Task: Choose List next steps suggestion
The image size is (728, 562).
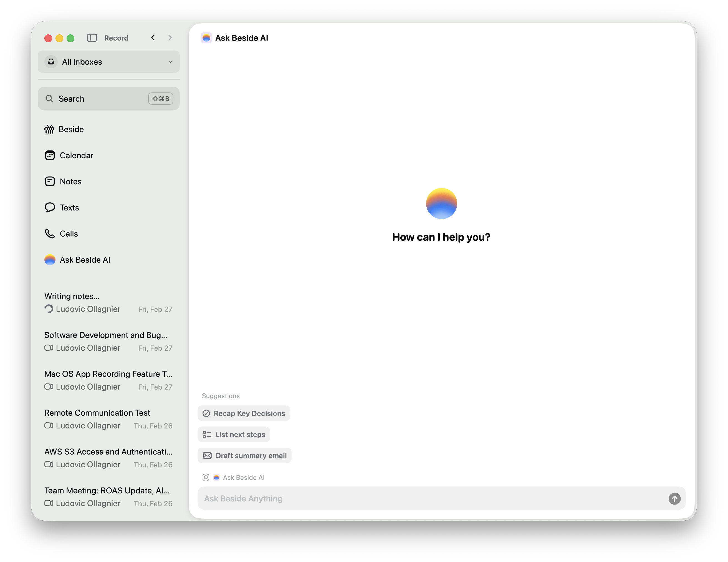Action: (234, 435)
